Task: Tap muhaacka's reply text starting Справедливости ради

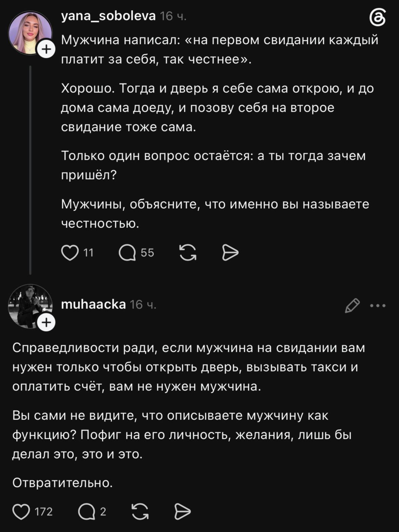Action: (x=189, y=367)
